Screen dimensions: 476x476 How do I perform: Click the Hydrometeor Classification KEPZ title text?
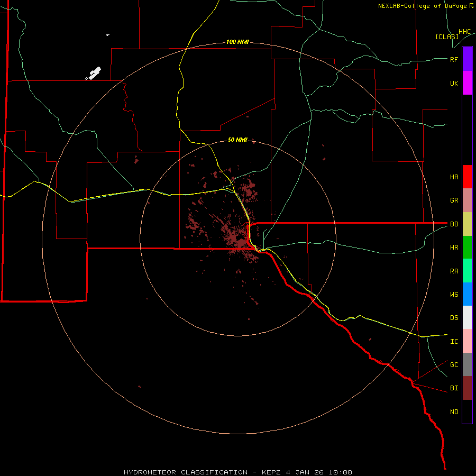tap(237, 472)
